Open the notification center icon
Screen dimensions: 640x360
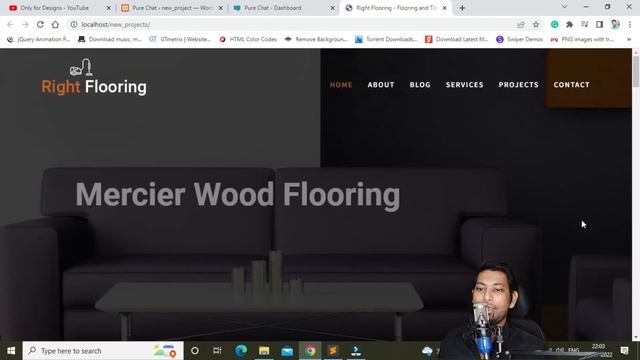(x=624, y=350)
